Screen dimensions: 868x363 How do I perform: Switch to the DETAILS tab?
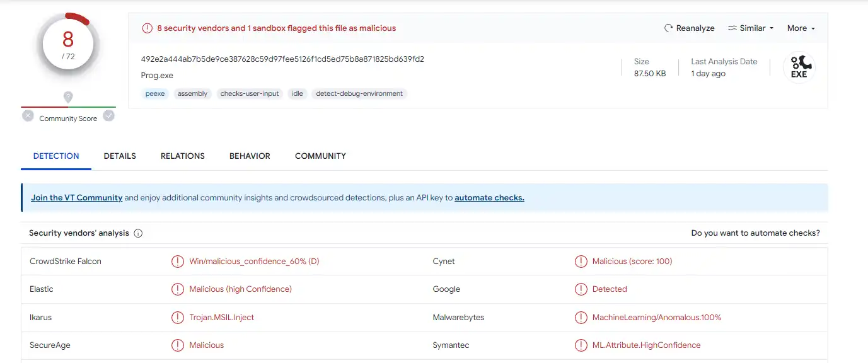[120, 156]
